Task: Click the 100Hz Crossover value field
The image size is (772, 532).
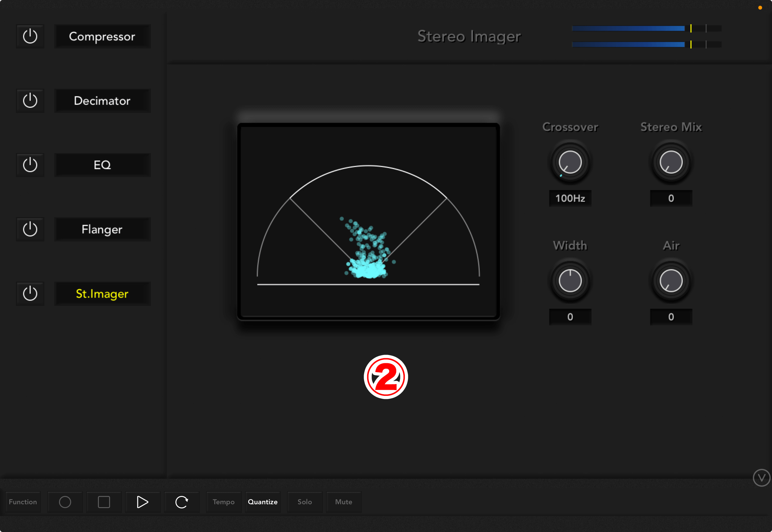Action: tap(570, 198)
